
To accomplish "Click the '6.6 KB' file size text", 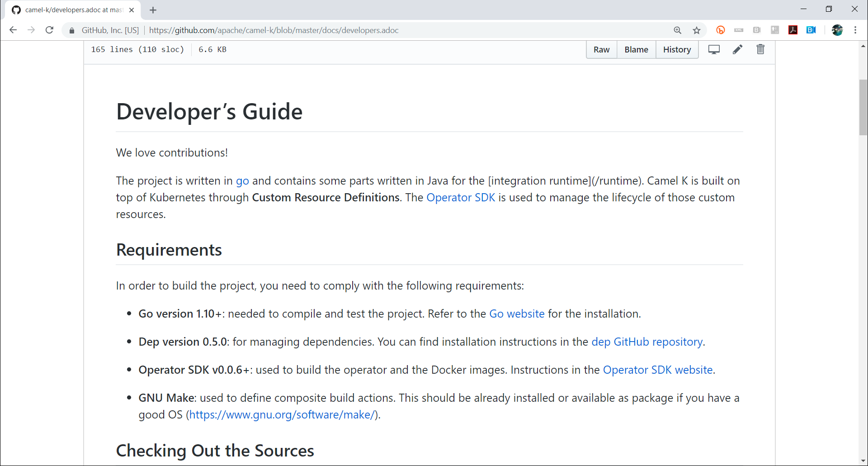I will click(212, 49).
